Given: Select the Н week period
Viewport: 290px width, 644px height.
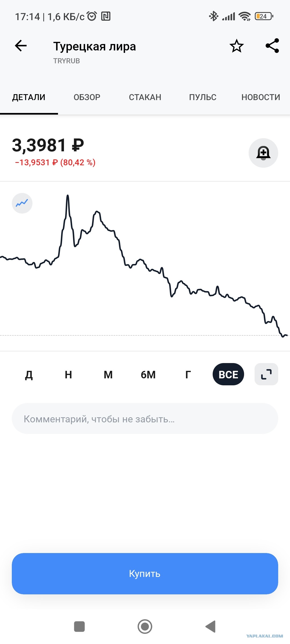Looking at the screenshot, I should pyautogui.click(x=68, y=375).
